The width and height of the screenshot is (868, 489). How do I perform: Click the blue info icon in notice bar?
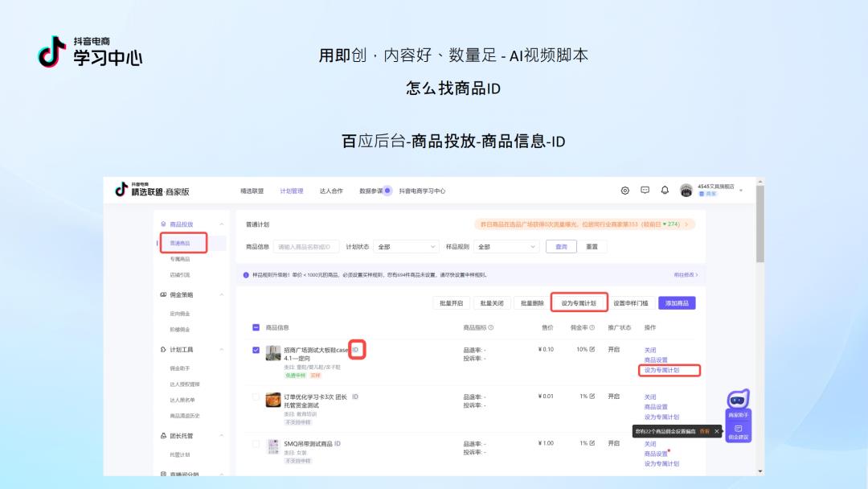247,275
